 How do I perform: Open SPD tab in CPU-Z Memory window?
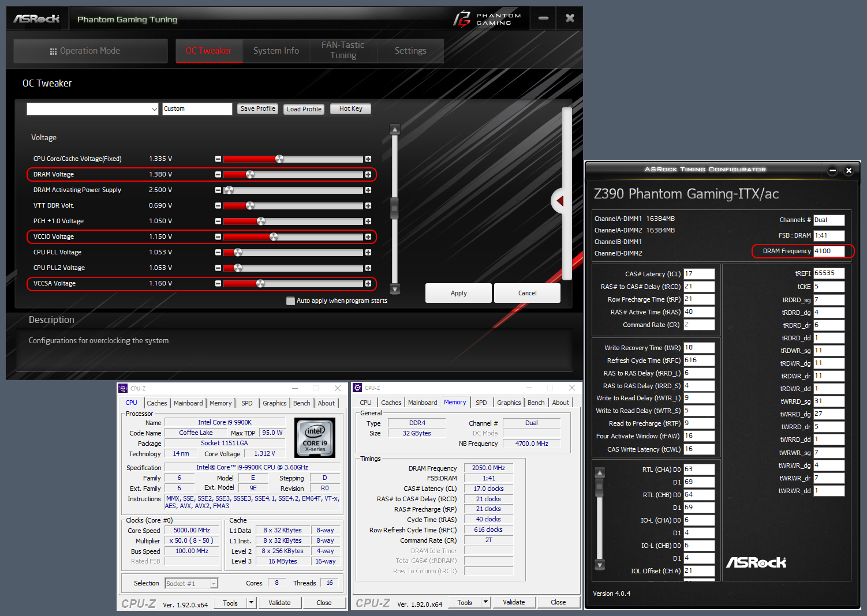pyautogui.click(x=481, y=403)
